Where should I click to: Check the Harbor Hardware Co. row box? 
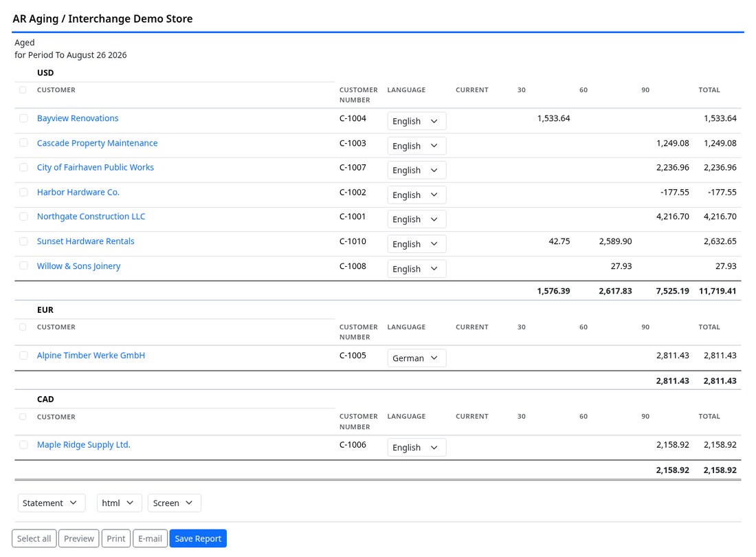pos(23,192)
